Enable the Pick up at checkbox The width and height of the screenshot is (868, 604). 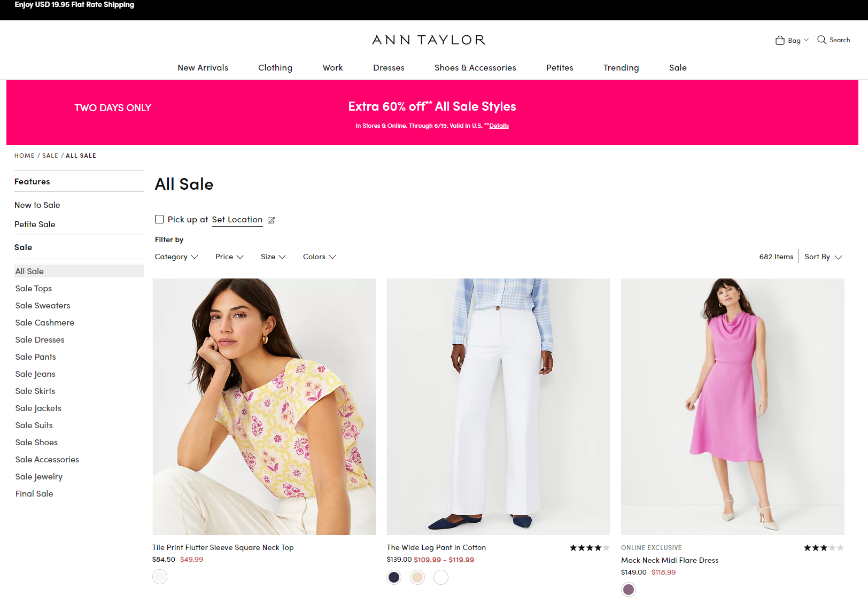pos(159,219)
